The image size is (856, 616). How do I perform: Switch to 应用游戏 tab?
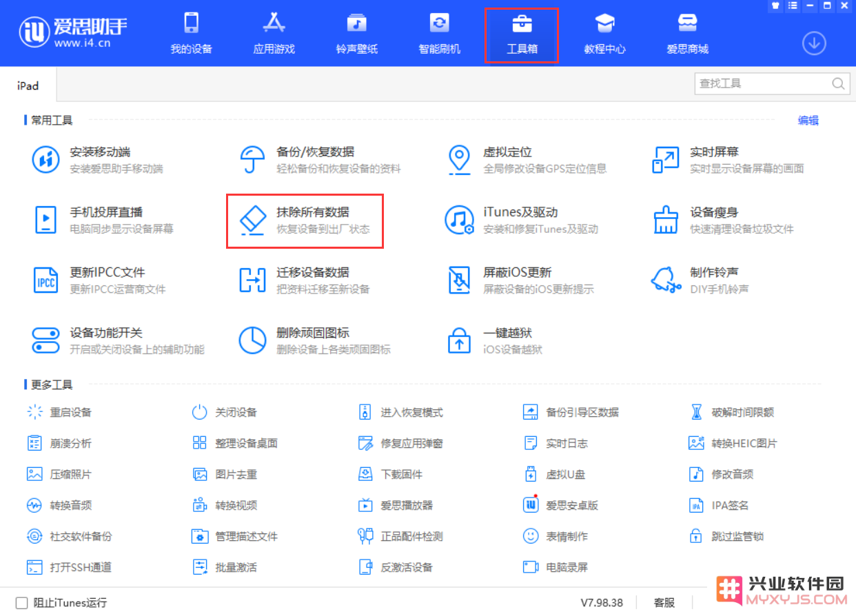[x=274, y=33]
